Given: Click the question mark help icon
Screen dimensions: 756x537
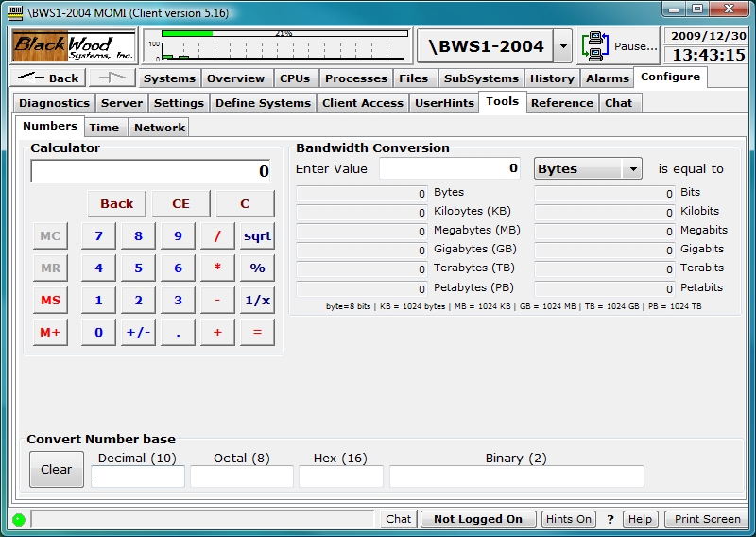Looking at the screenshot, I should (610, 519).
